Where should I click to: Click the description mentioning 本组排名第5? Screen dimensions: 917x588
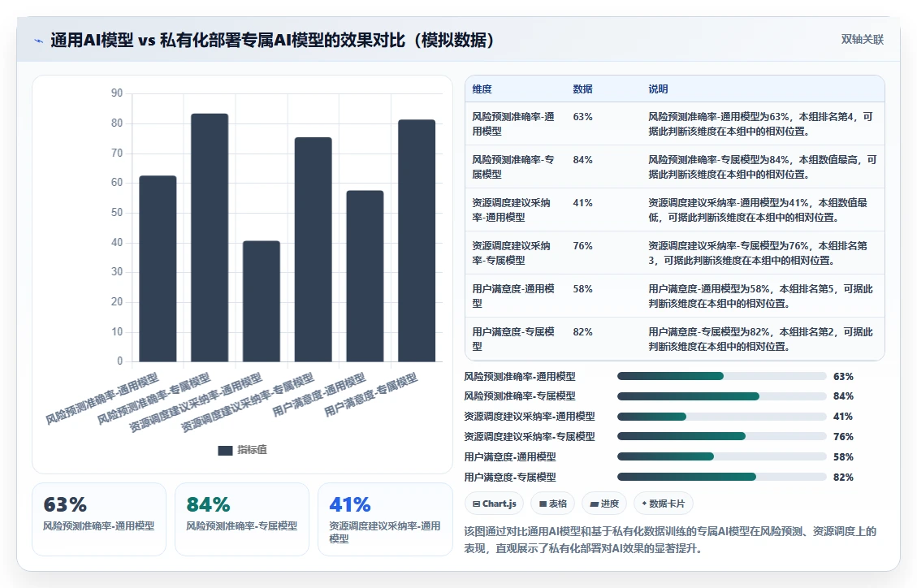pos(760,296)
